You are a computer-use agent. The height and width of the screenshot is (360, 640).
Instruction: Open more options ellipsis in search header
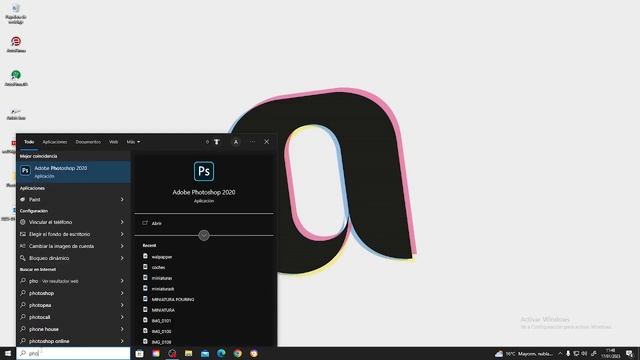click(x=252, y=142)
